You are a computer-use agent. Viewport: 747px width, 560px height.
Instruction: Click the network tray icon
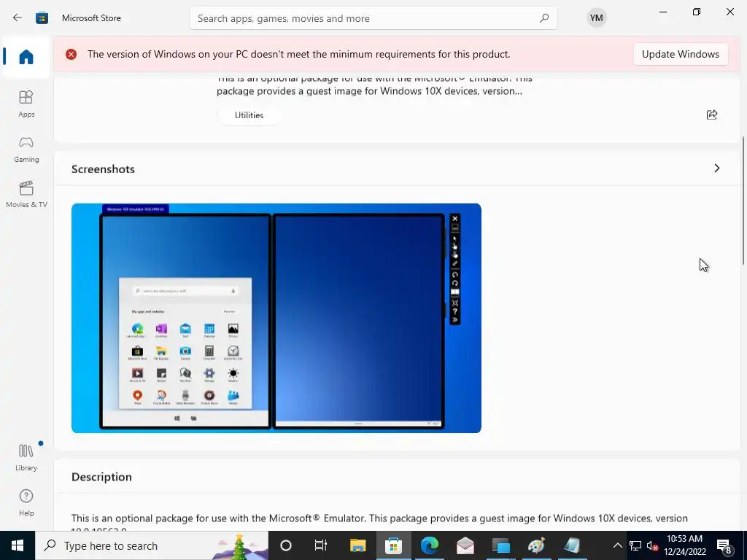635,545
